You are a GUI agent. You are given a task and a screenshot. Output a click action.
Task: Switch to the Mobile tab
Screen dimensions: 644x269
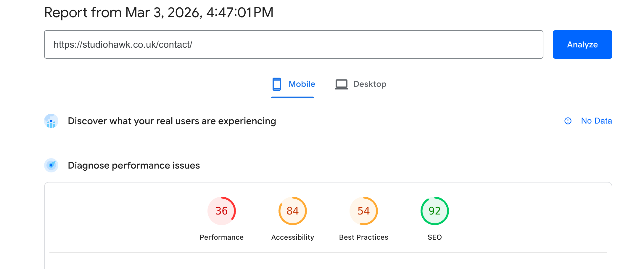pyautogui.click(x=302, y=84)
